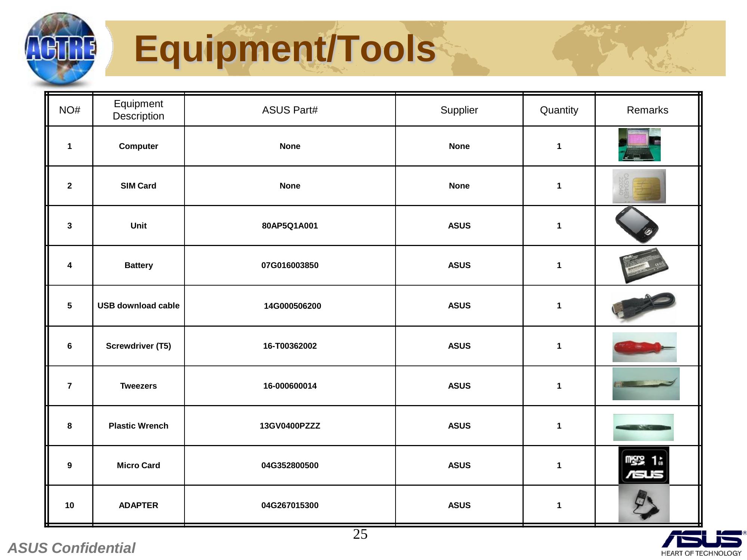Click quantity "1" in the USB download cable row
747x560 pixels.
point(559,306)
